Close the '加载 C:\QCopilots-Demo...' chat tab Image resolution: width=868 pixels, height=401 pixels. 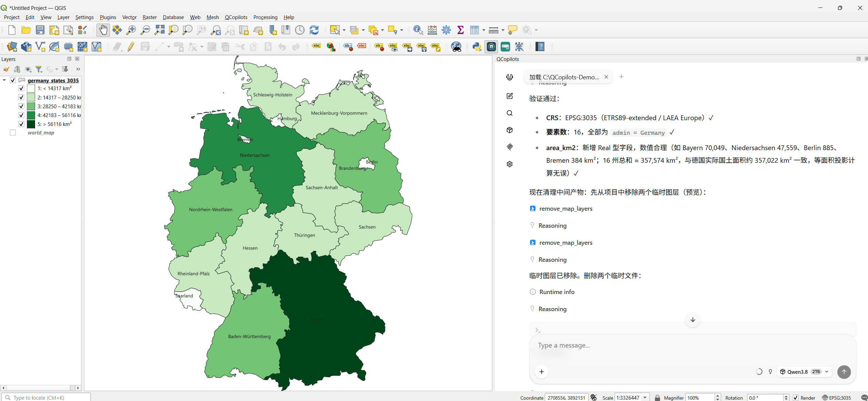tap(606, 77)
